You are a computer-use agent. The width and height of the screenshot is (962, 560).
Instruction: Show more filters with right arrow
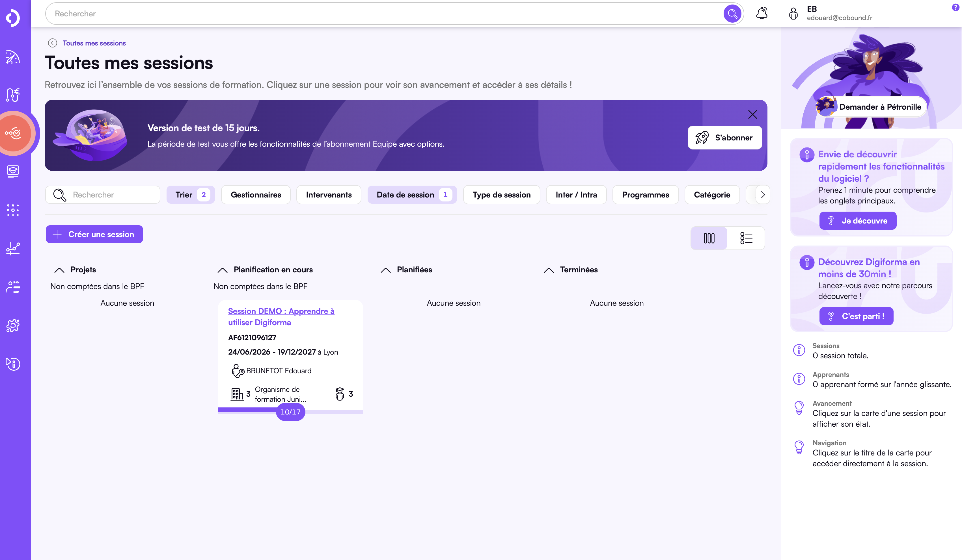pos(762,195)
